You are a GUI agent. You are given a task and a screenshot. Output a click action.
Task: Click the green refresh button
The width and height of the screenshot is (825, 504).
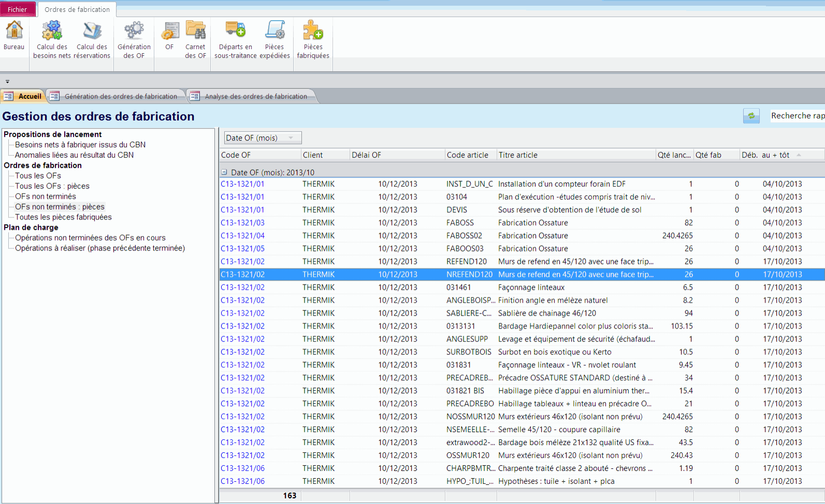point(751,116)
